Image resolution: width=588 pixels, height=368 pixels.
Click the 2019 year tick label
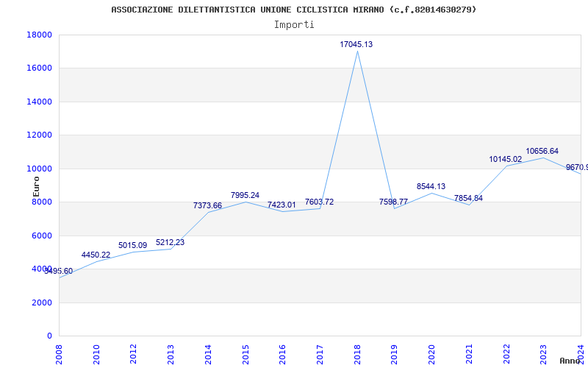click(x=395, y=355)
